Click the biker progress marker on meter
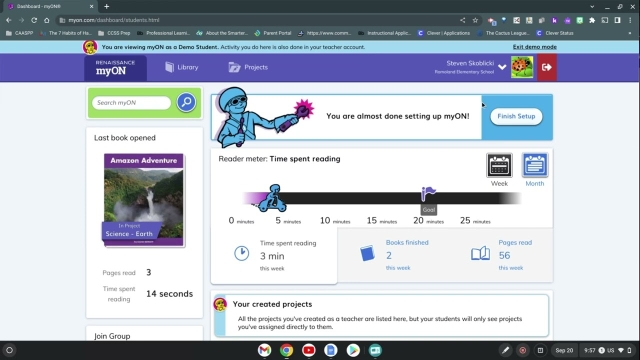The image size is (640, 360). (273, 198)
